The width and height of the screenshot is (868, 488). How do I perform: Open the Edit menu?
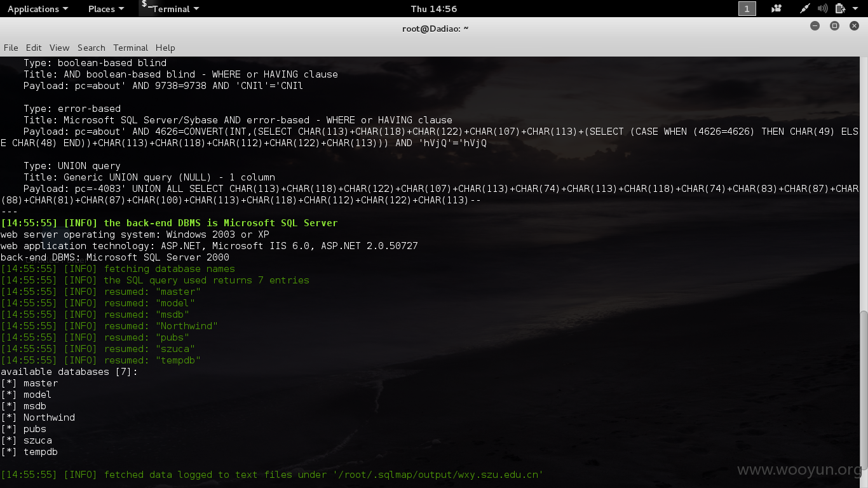34,48
